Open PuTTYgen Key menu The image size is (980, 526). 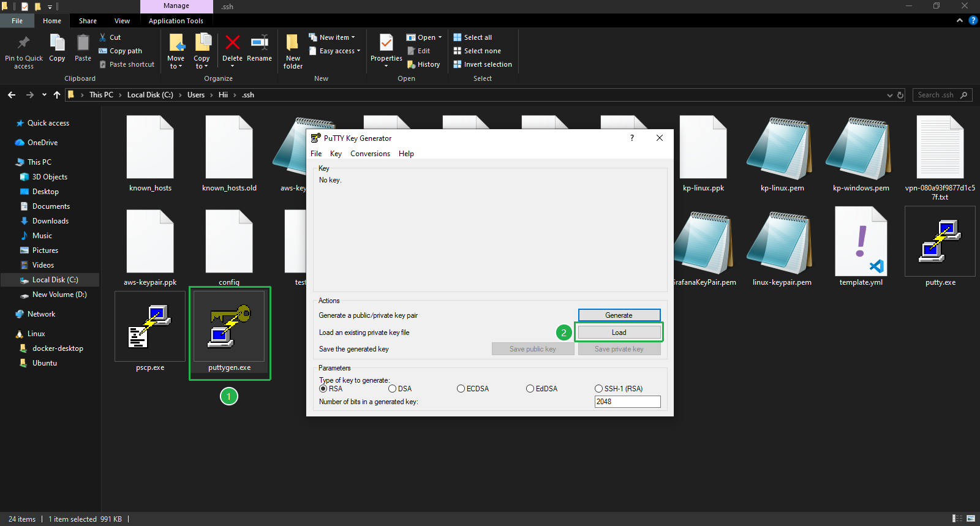[336, 154]
